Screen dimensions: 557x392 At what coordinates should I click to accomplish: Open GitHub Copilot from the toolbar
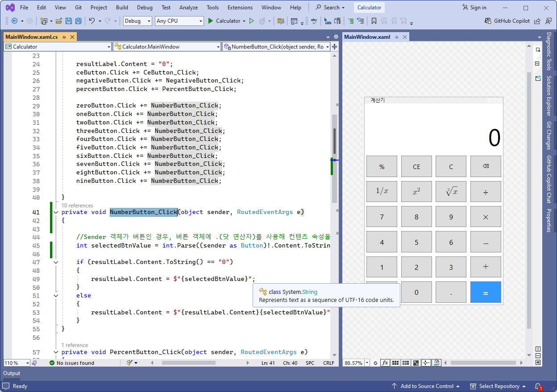507,21
